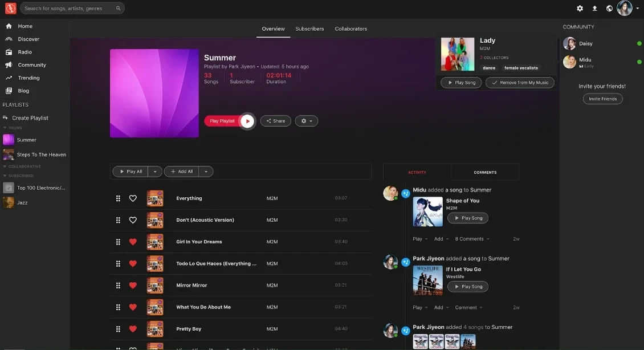
Task: Click the Add All button
Action: (182, 172)
